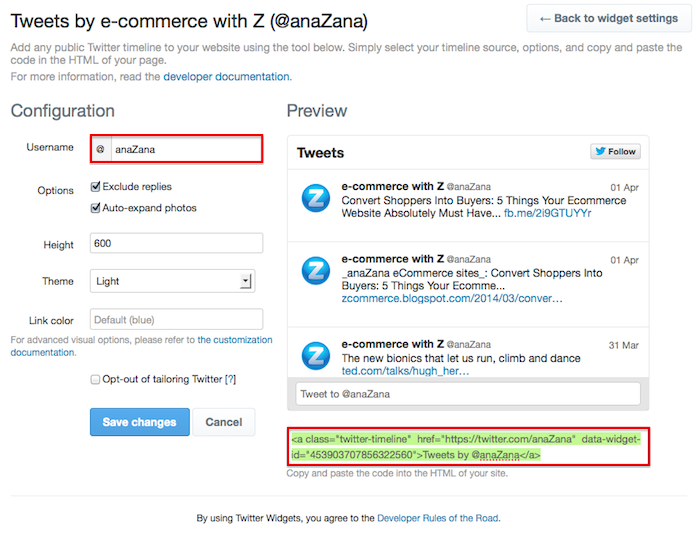This screenshot has height=542, width=696.
Task: Click the Save changes button
Action: coord(139,422)
